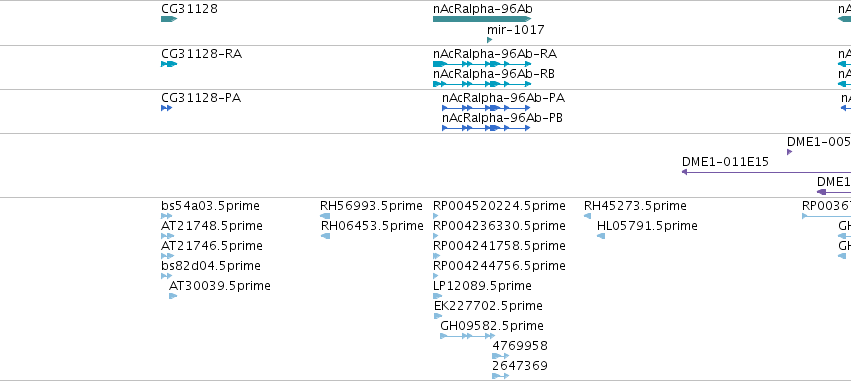Click the DME1-011E15 purple line feature

click(x=766, y=172)
